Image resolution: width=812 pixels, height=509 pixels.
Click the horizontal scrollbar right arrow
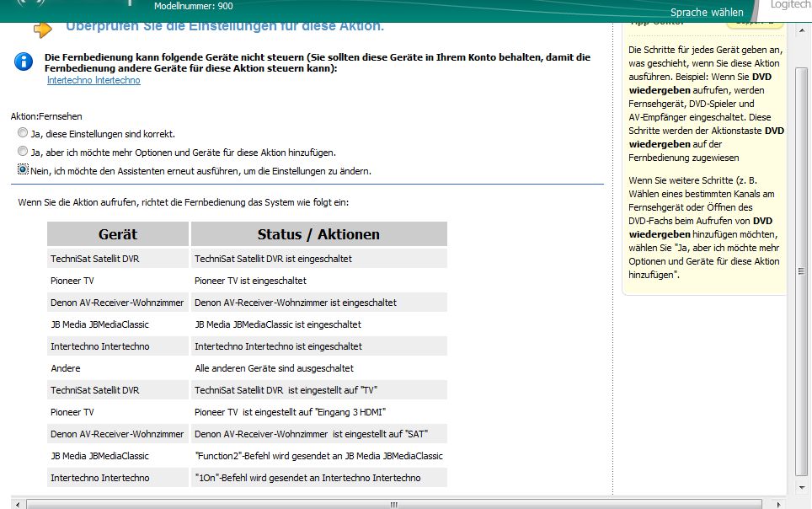(777, 503)
